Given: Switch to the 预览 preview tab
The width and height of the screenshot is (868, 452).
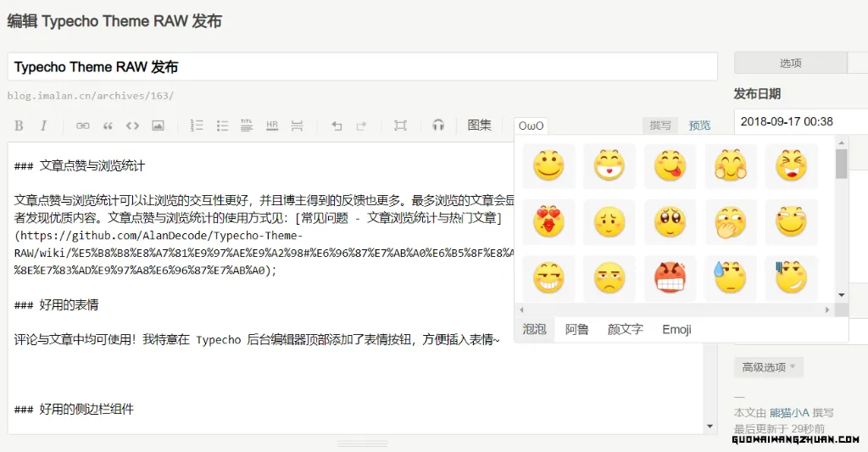Looking at the screenshot, I should coord(699,126).
